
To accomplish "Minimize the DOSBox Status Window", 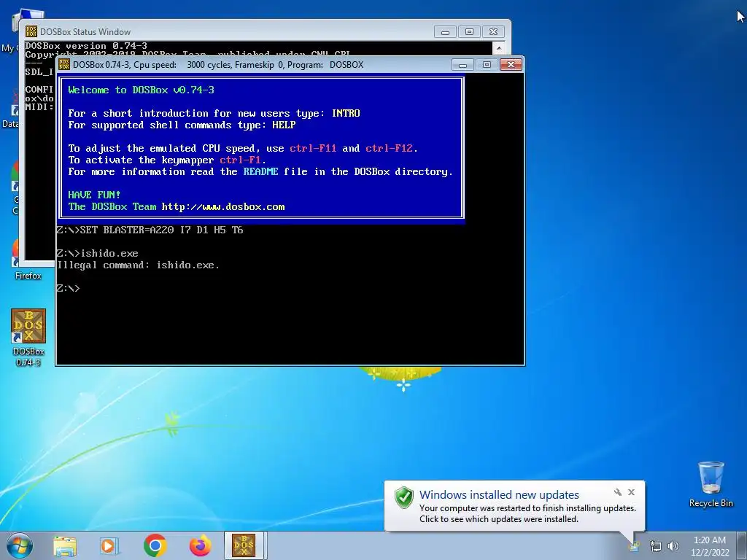I will coord(445,32).
